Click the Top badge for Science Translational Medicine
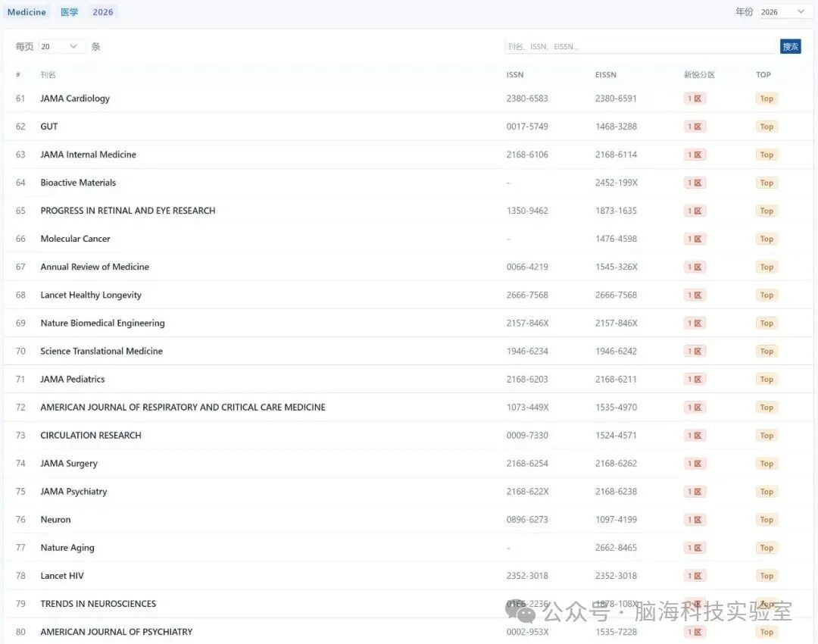The height and width of the screenshot is (644, 818). 766,352
